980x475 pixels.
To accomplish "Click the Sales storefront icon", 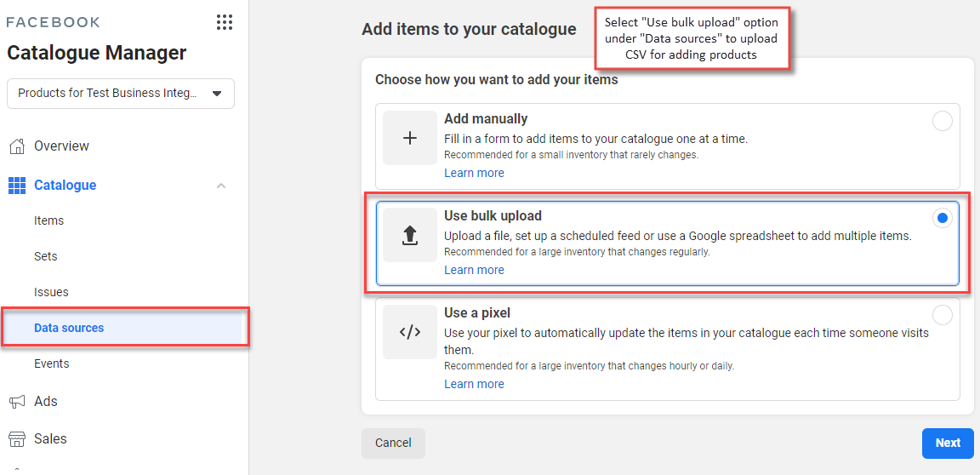I will click(x=17, y=438).
